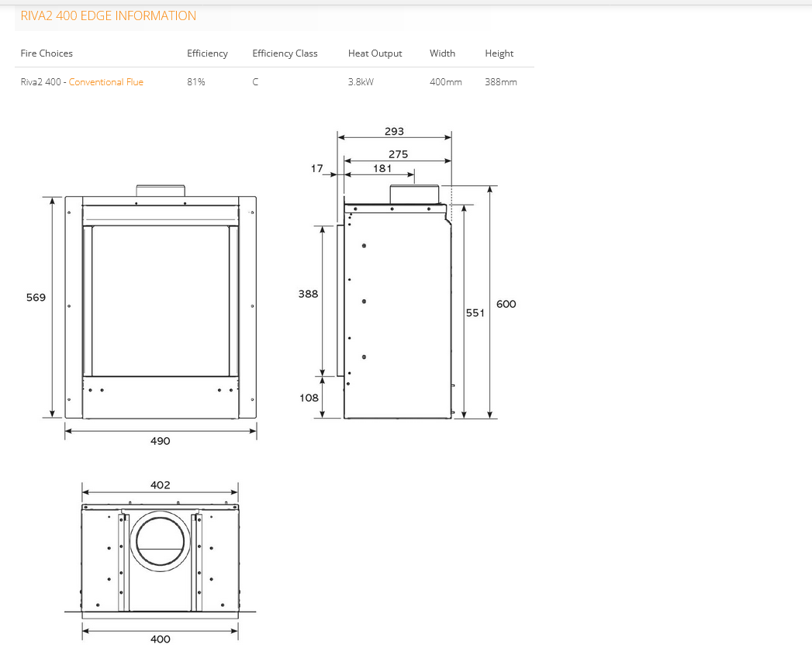Click the 388mm value in table row
The width and height of the screenshot is (812, 648).
[500, 82]
